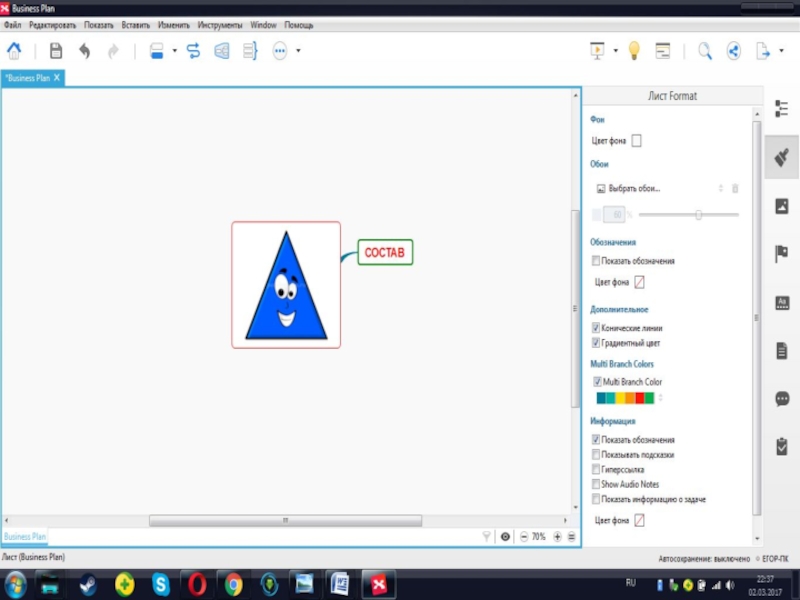Open the Multi Branch color scheme dropdown
Viewport: 800px width, 600px height.
(x=660, y=398)
